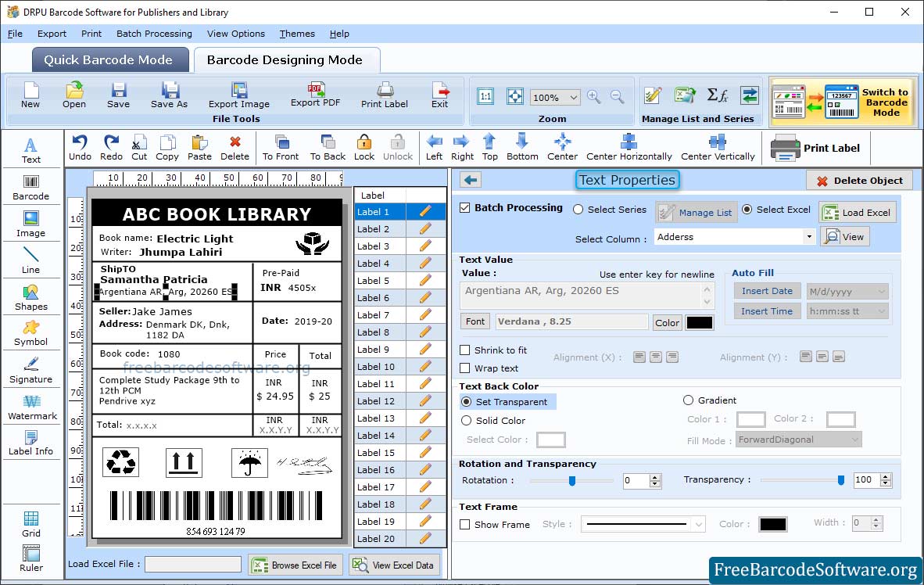Click the Font button

point(475,321)
